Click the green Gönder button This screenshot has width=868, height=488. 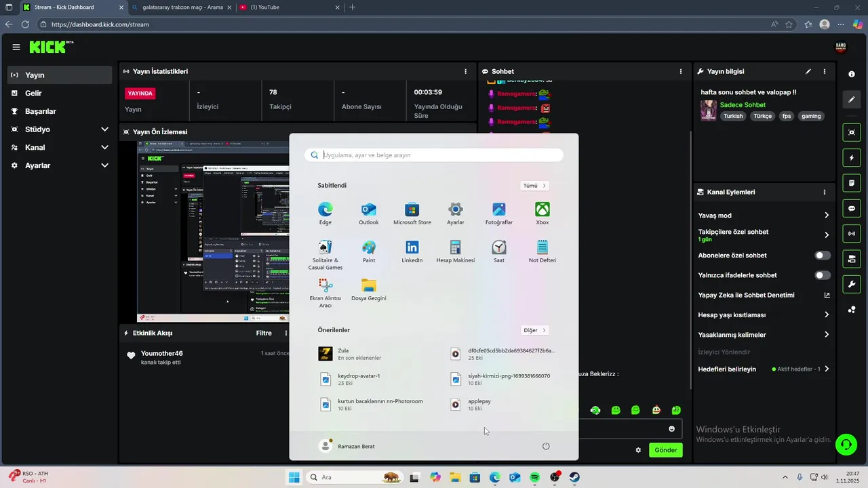click(665, 450)
